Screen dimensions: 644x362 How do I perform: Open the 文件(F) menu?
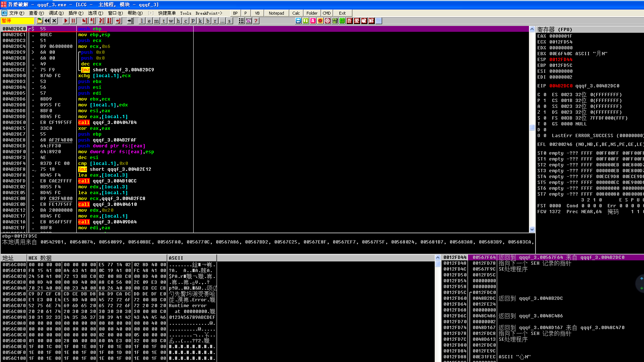(16, 13)
